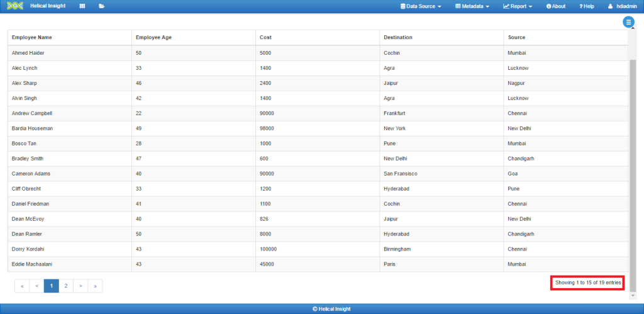Click the round blue hamburger menu button
Viewport: 644px width, 314px height.
tap(628, 22)
